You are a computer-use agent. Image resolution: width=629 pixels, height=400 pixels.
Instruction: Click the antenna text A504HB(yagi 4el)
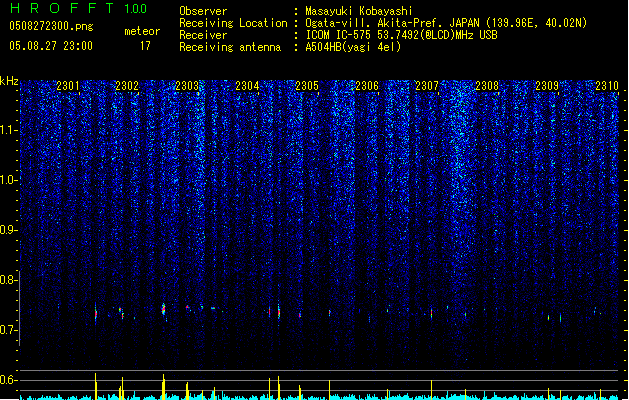[353, 47]
